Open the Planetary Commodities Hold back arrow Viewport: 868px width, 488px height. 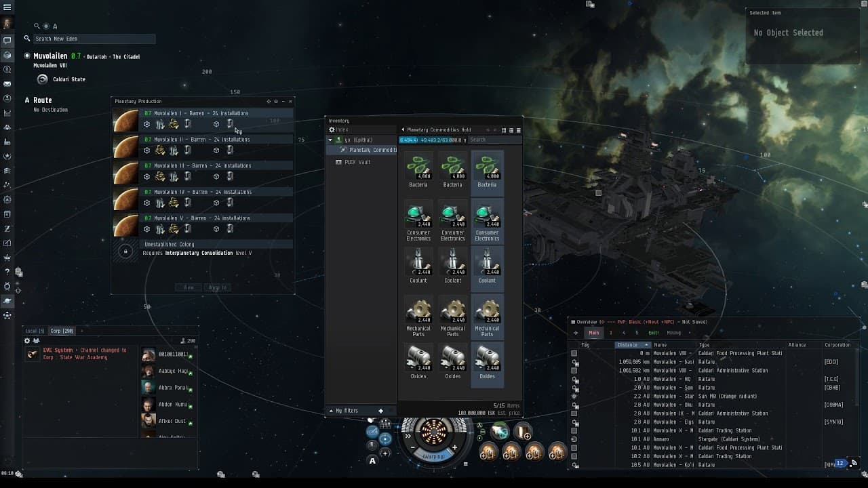pos(403,129)
